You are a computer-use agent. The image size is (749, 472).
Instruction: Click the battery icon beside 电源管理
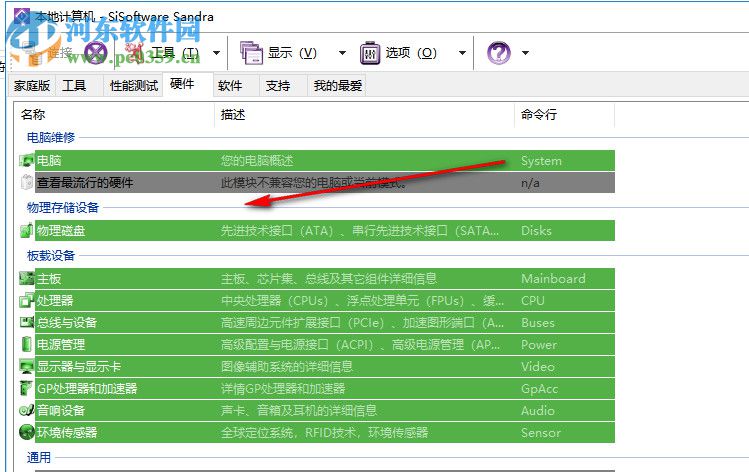click(27, 344)
